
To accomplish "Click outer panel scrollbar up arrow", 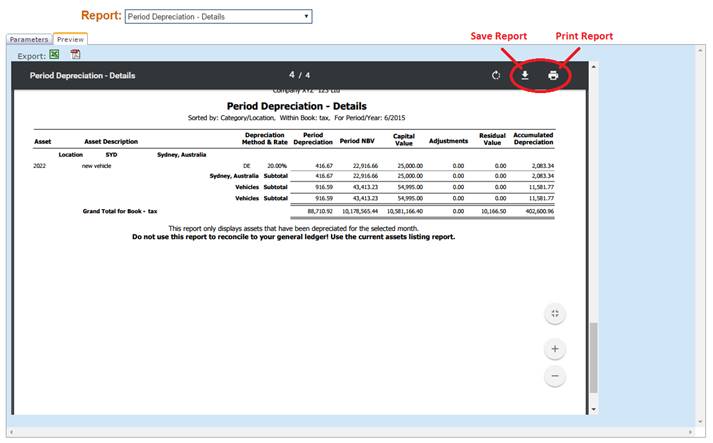I will (x=701, y=50).
